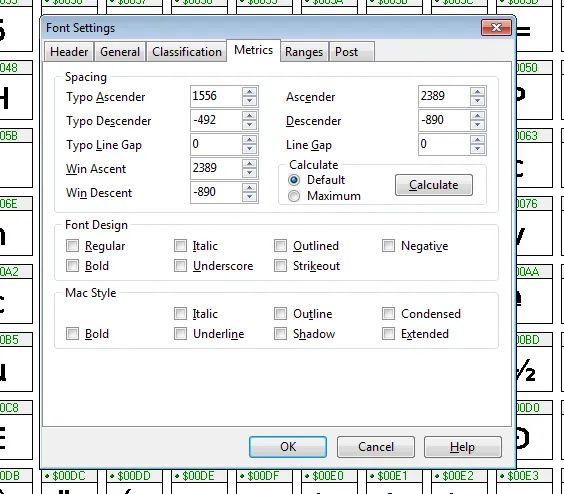Image resolution: width=564 pixels, height=494 pixels.
Task: Switch to the Header tab
Action: (x=69, y=52)
